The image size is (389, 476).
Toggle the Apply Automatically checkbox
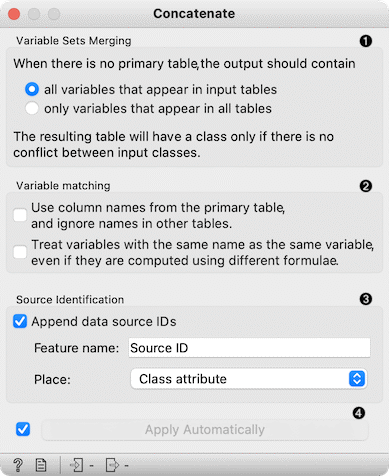click(x=23, y=429)
